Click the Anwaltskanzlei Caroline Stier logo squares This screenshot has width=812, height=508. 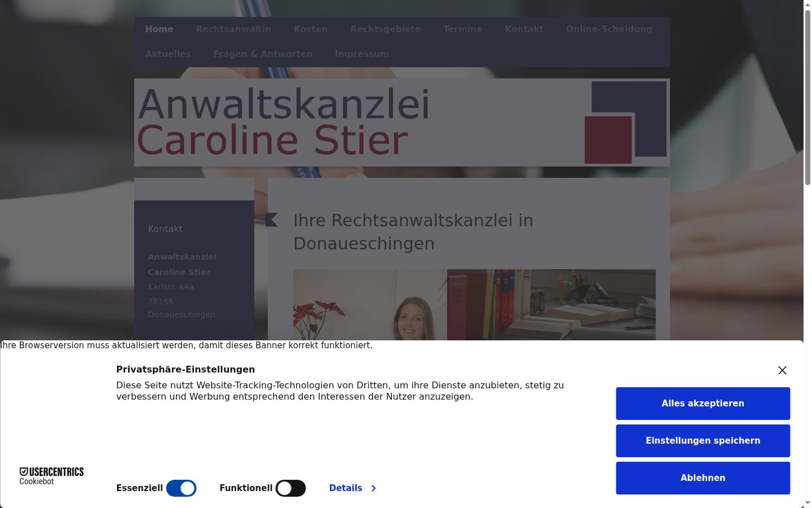coord(625,122)
